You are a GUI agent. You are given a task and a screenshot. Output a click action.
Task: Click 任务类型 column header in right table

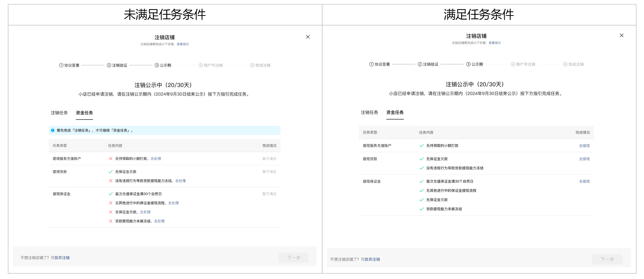pyautogui.click(x=370, y=132)
